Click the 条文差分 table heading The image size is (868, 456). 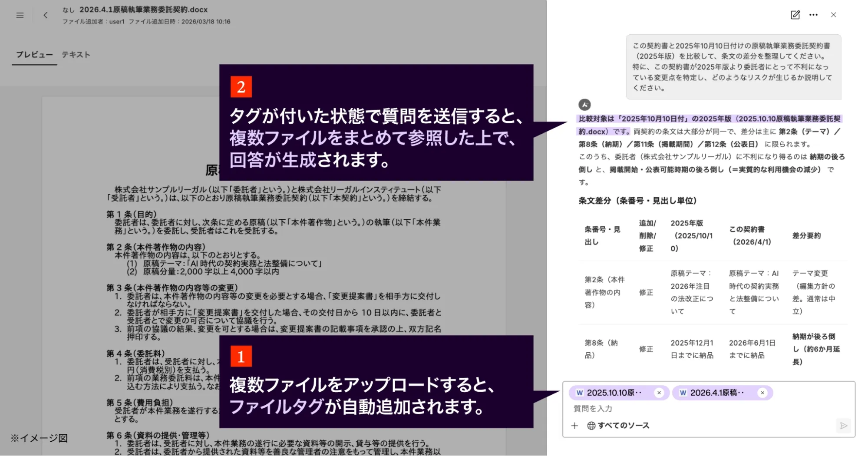click(637, 201)
